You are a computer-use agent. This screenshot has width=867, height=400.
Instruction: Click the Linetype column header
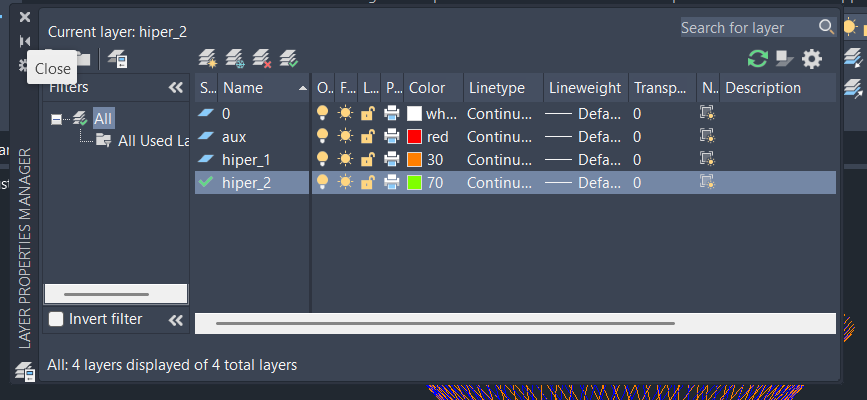[504, 88]
